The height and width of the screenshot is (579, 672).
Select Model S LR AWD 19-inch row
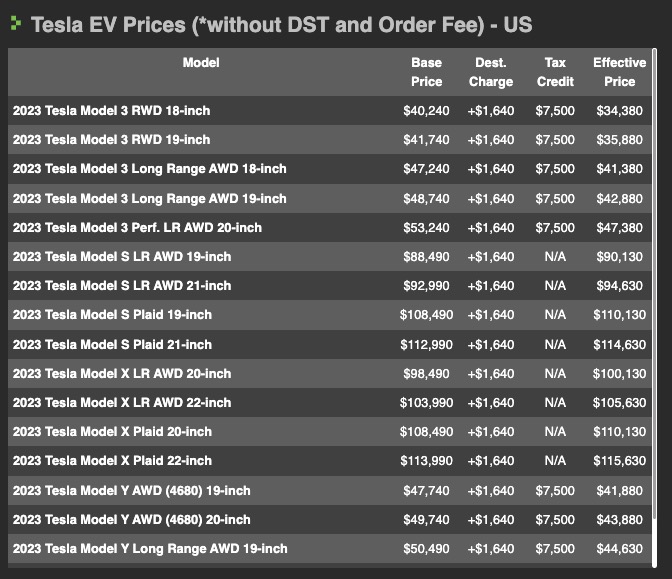coord(122,257)
